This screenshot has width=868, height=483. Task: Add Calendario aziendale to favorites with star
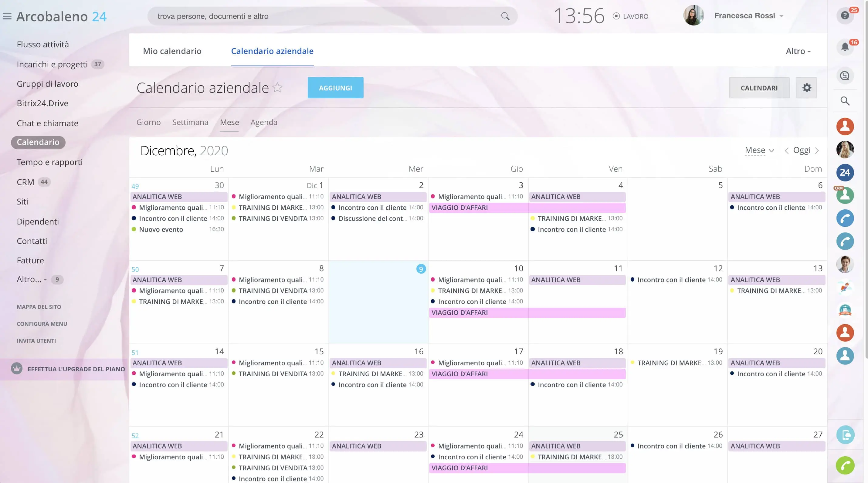tap(277, 88)
